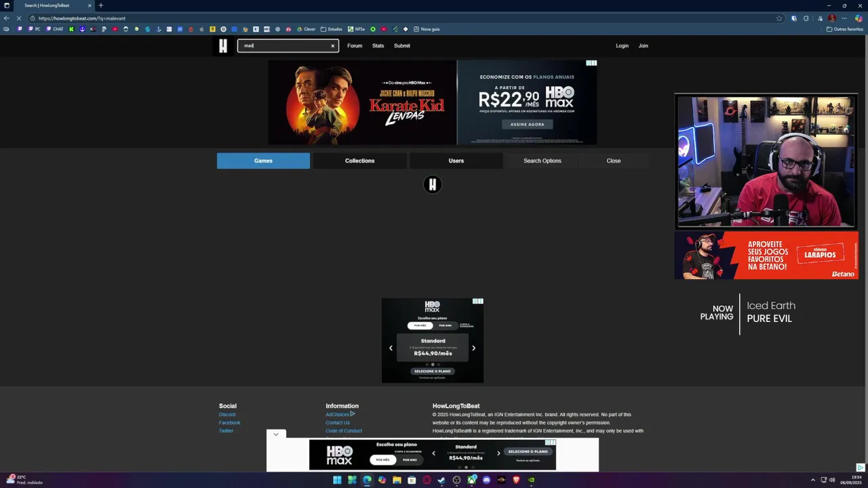The image size is (868, 488).
Task: Open a new tab with plus button
Action: 100,5
